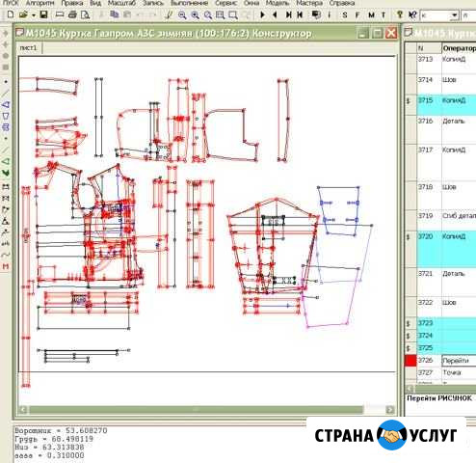Open the Масштаб menu
Viewport: 476px width, 463px height.
(121, 3)
